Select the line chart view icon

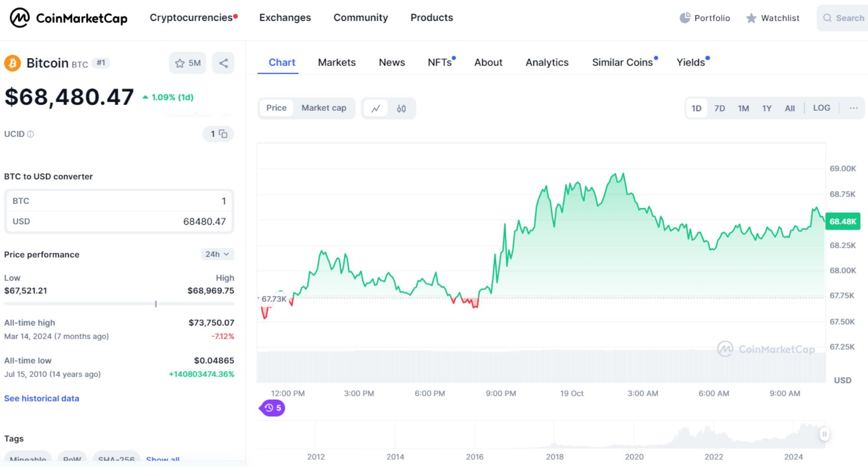point(376,108)
